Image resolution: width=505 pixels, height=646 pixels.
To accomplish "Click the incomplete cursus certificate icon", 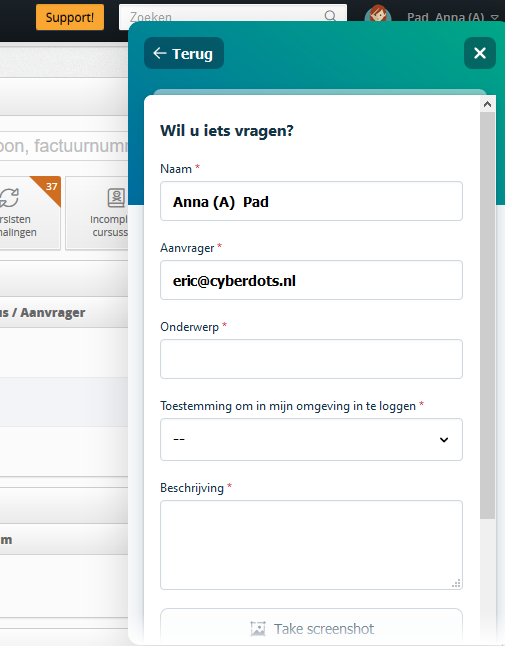I will coord(116,197).
